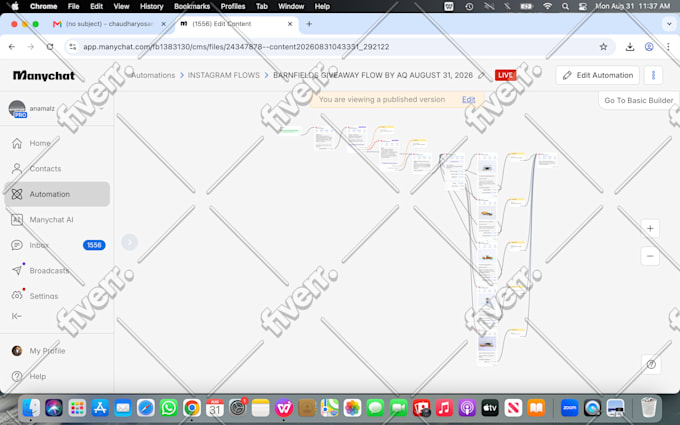Open the Chrome three-dot menu
The image size is (680, 425).
click(668, 47)
